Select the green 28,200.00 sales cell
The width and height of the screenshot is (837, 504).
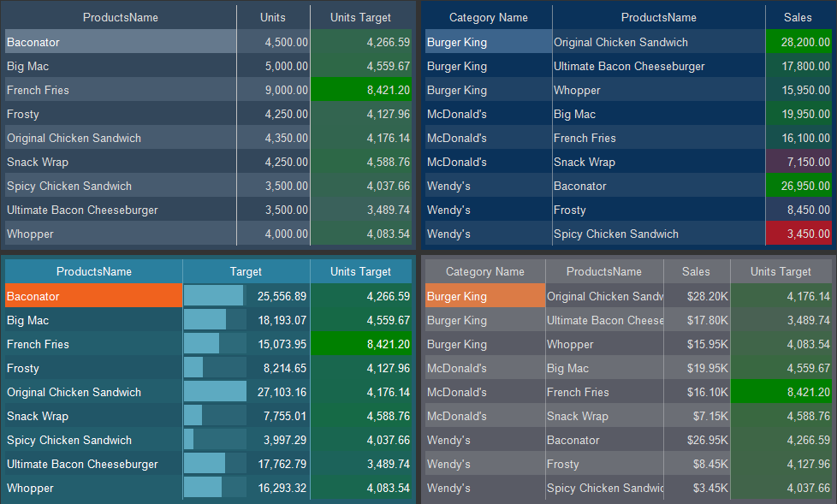pos(798,42)
